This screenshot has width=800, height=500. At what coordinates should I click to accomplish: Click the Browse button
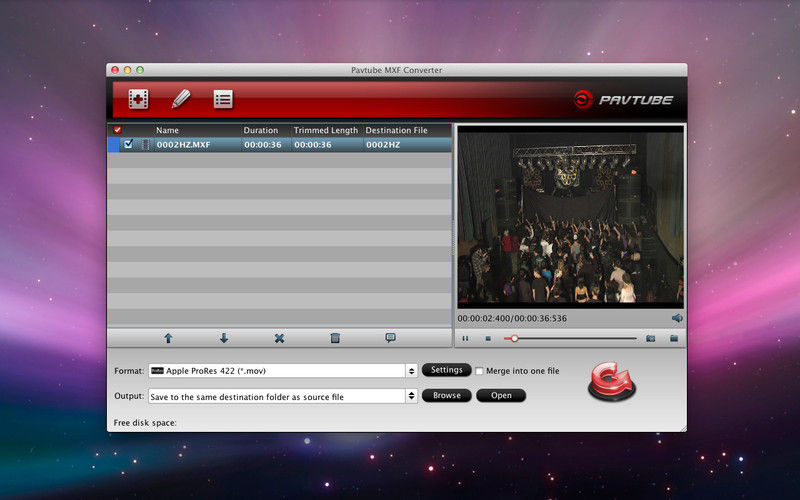pyautogui.click(x=446, y=395)
